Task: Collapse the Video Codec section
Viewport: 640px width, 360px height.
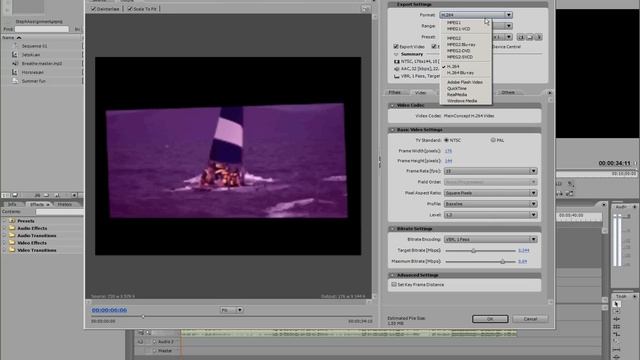Action: coord(392,105)
